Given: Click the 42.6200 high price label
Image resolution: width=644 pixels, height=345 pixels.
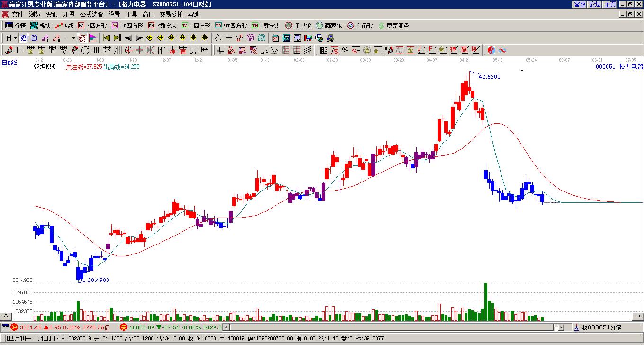Looking at the screenshot, I should click(489, 77).
